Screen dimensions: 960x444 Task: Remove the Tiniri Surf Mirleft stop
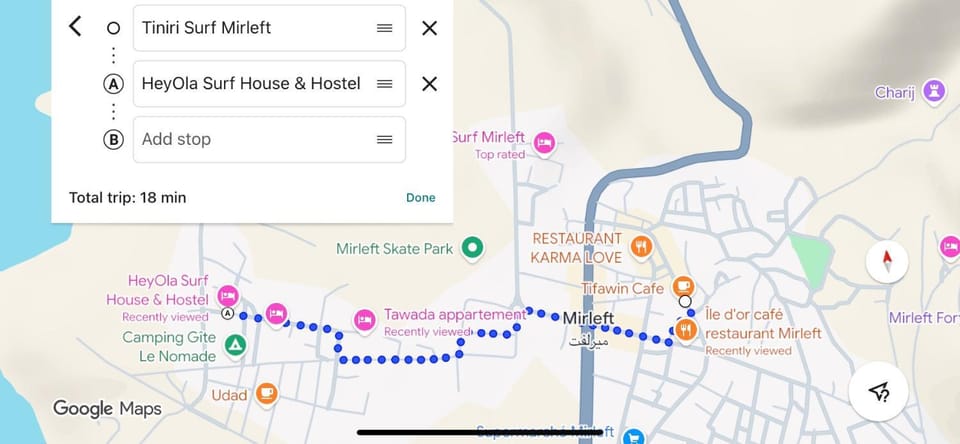429,28
